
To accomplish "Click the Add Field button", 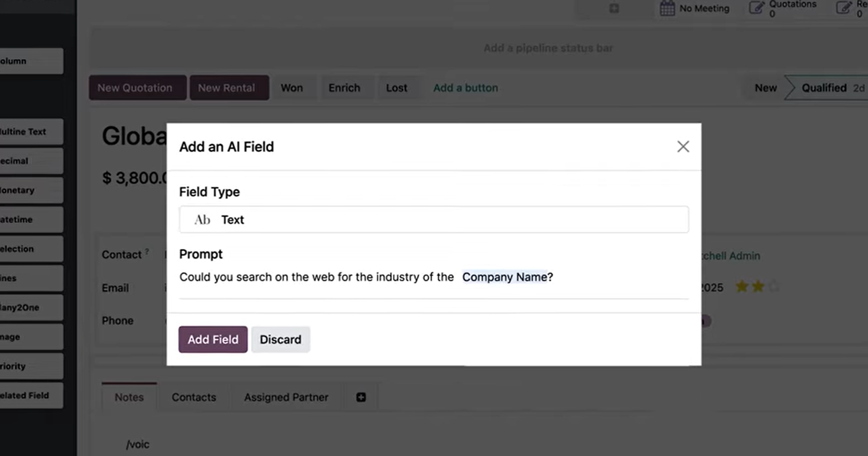I will [213, 339].
